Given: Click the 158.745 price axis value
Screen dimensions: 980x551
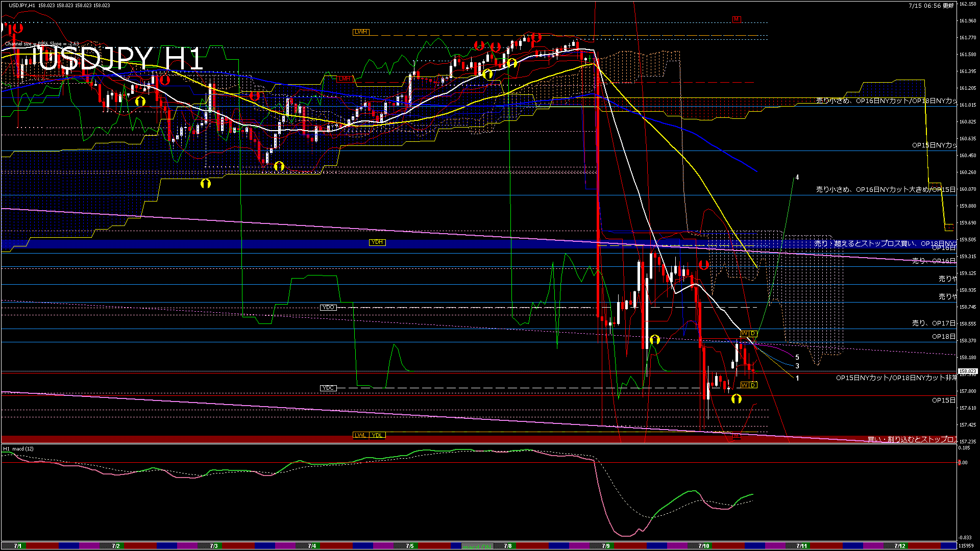Looking at the screenshot, I should 968,307.
